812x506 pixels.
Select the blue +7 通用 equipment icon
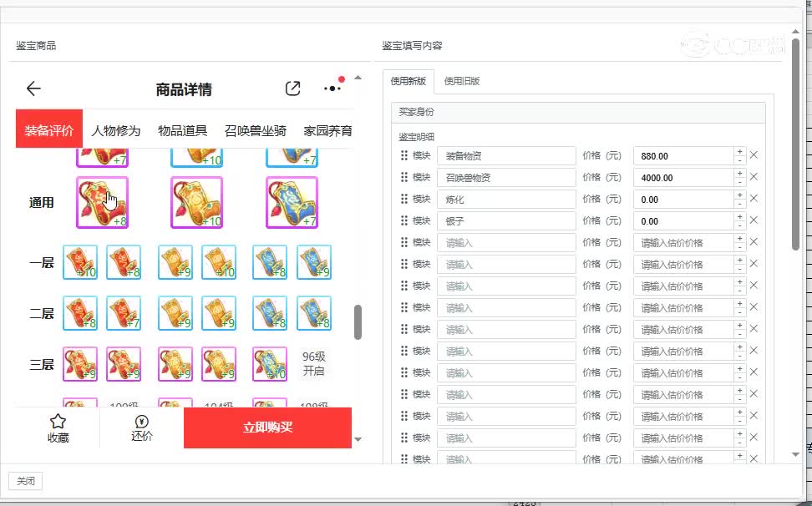pos(292,202)
